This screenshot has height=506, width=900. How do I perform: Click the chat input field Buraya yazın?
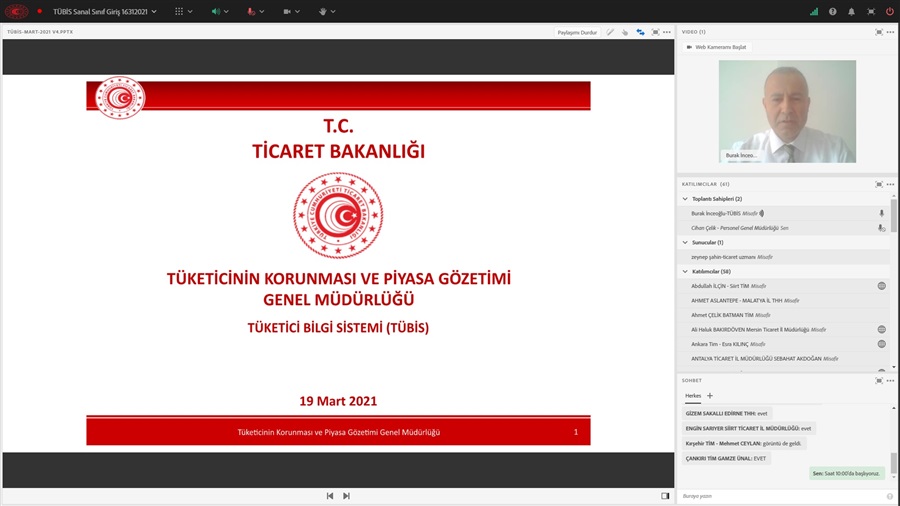[x=781, y=496]
